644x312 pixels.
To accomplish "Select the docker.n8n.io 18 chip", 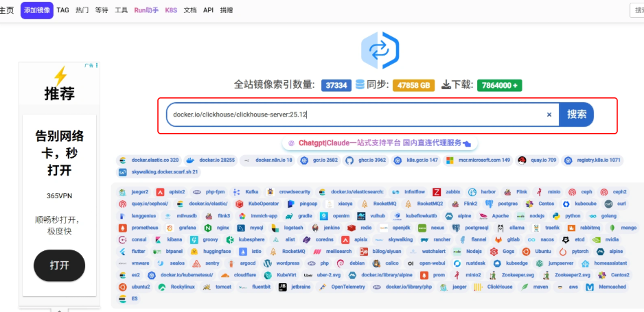I will click(x=267, y=160).
